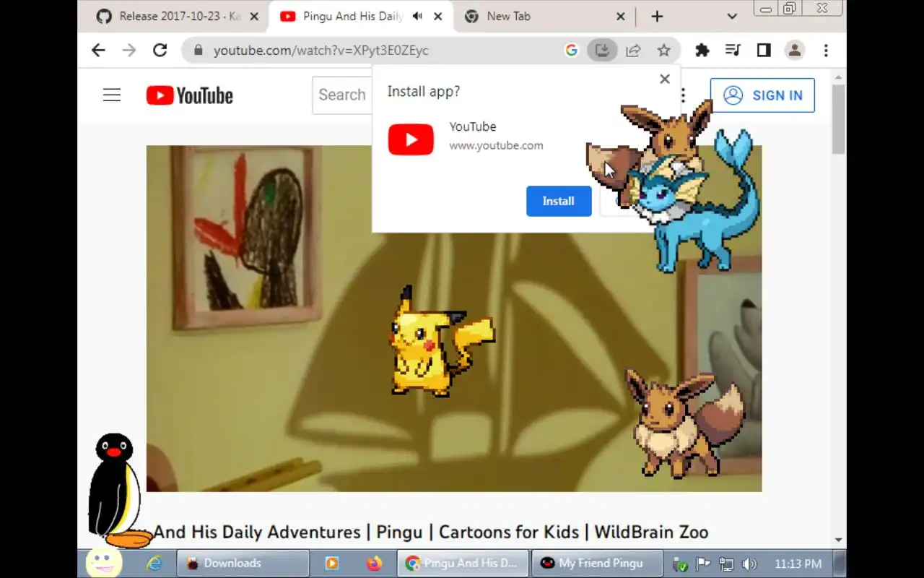Click the YouTube app icon in the install dialog
924x578 pixels.
411,139
